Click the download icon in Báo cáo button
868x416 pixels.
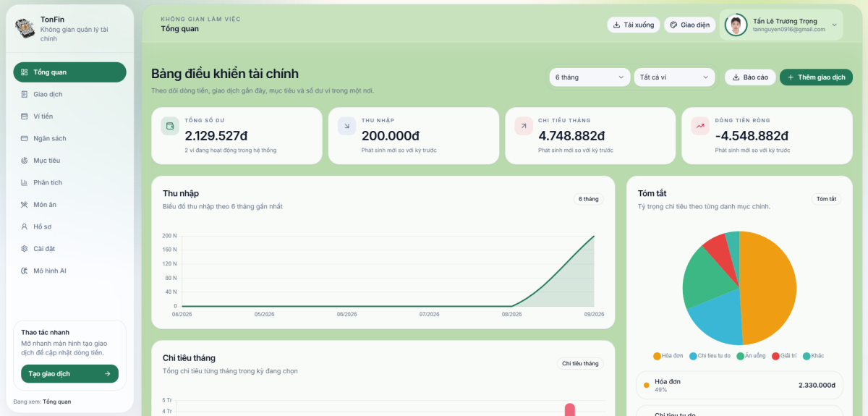coord(736,77)
